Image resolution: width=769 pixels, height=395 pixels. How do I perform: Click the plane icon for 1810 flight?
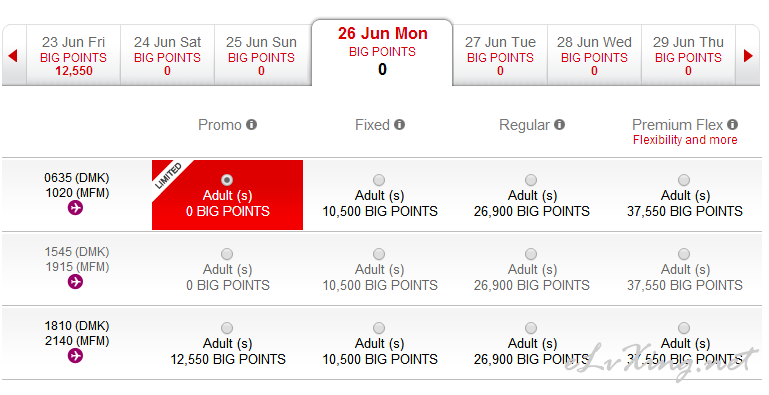[75, 356]
